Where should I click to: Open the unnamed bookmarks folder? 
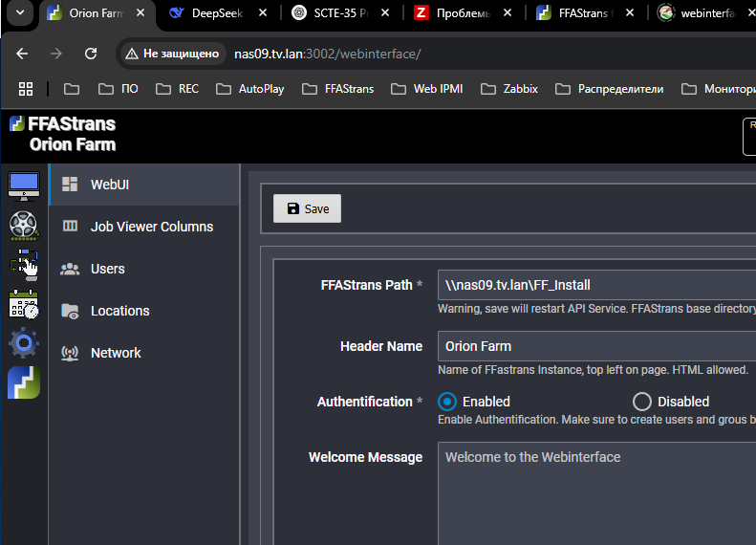point(72,89)
